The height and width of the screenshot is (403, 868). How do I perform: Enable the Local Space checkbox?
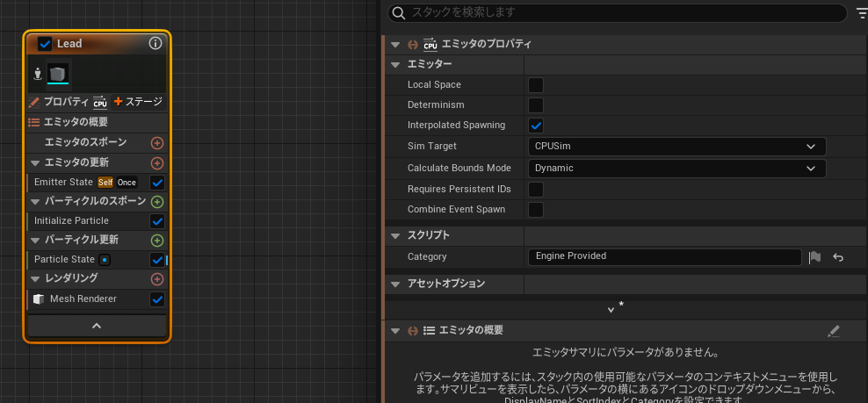536,85
